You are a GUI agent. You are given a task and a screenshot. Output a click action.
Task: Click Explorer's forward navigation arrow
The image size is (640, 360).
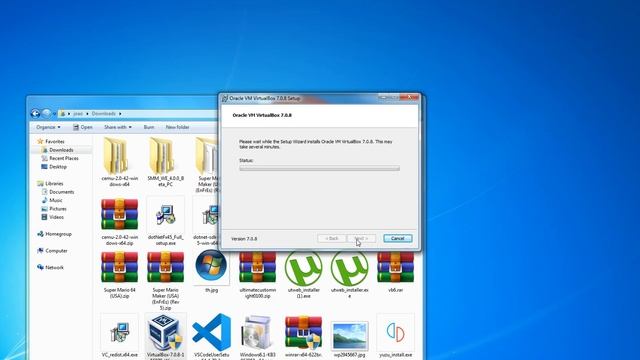pyautogui.click(x=47, y=113)
